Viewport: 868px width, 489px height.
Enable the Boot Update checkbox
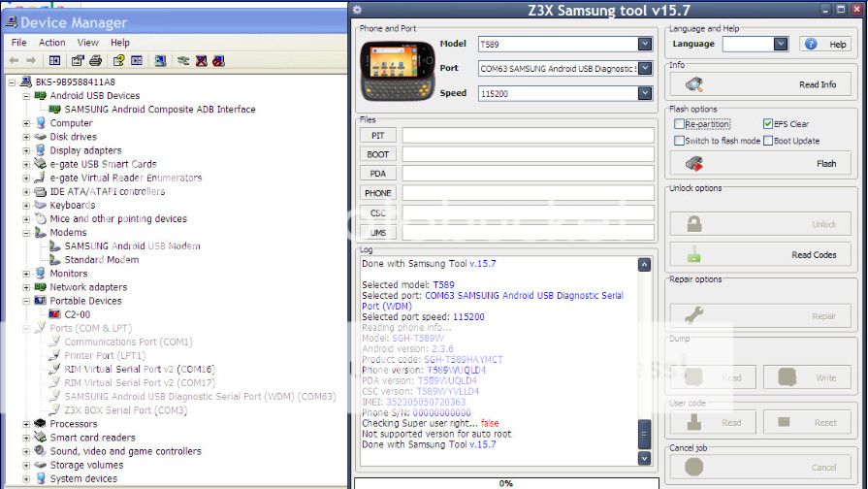768,140
